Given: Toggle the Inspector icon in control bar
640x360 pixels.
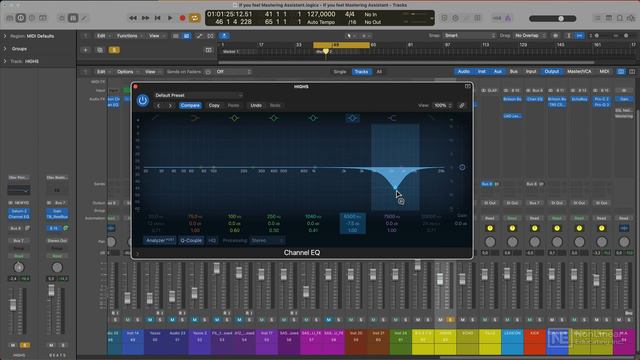Looking at the screenshot, I should tap(21, 18).
